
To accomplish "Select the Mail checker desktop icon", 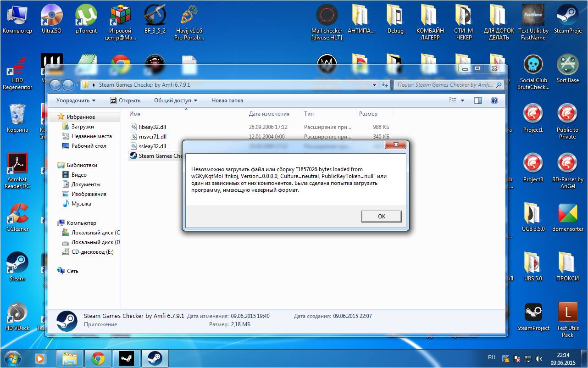I will 327,22.
